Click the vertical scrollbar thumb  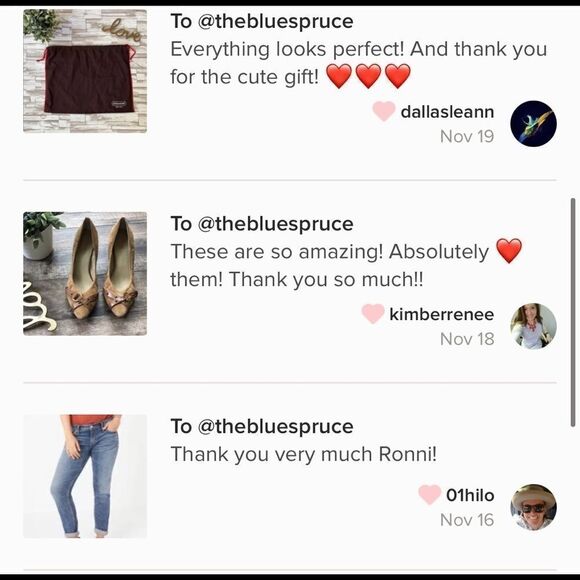pos(573,313)
